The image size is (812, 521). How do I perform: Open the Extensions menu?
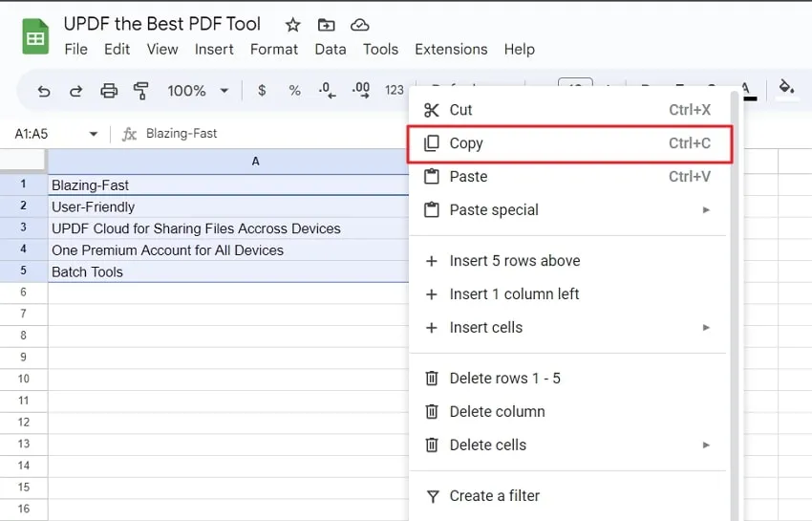click(451, 50)
